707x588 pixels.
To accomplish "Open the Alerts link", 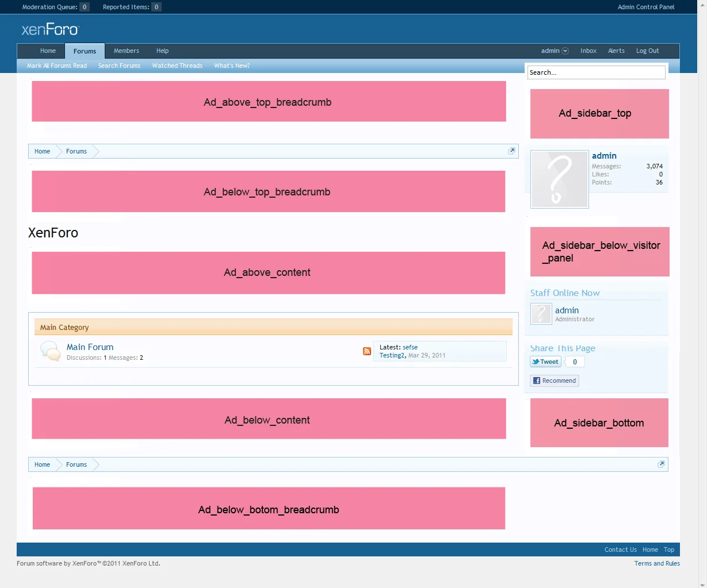I will pos(616,51).
